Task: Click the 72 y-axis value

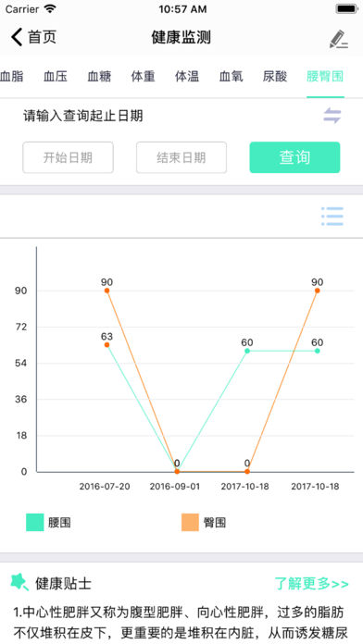Action: [21, 327]
